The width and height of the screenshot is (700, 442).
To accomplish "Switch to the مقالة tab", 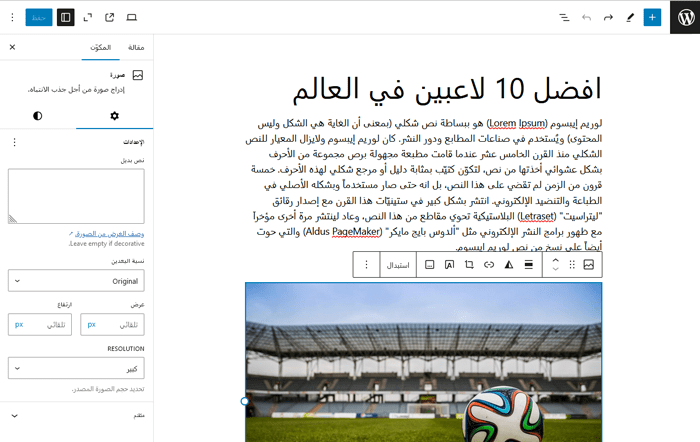I will pyautogui.click(x=136, y=47).
